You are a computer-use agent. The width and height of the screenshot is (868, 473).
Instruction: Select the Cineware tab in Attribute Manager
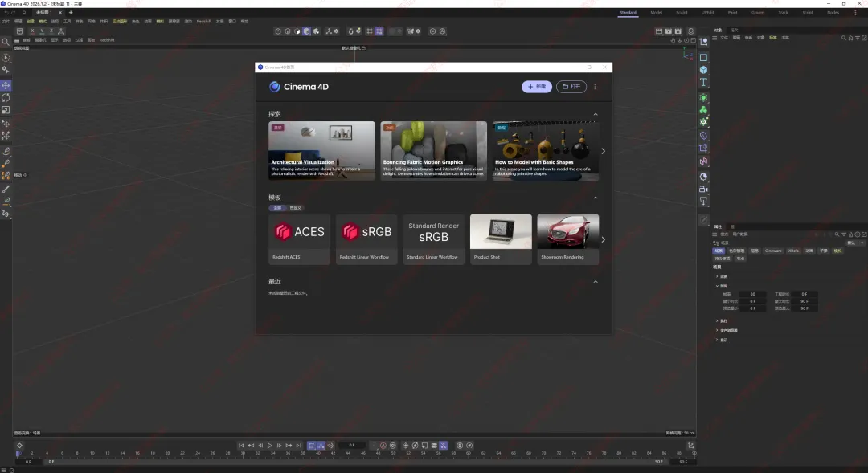pyautogui.click(x=773, y=251)
